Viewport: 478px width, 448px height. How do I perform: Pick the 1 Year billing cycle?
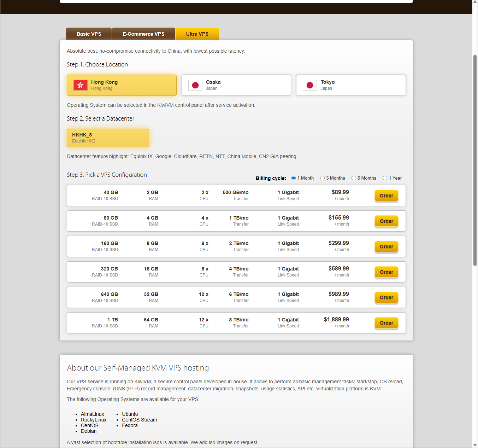385,178
